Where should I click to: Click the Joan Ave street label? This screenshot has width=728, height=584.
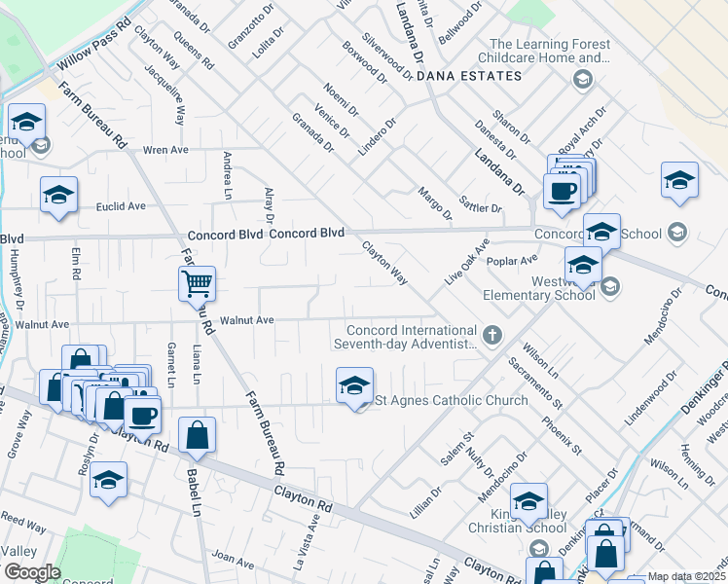(x=233, y=560)
